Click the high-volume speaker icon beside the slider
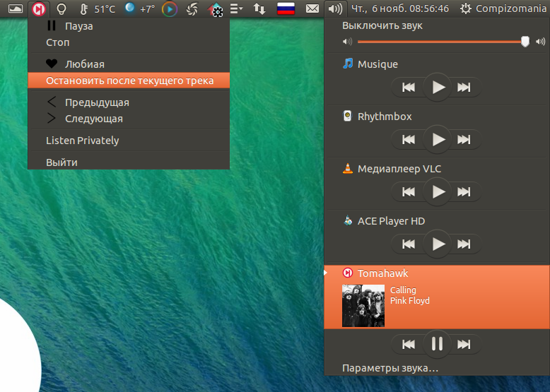The width and height of the screenshot is (550, 392). pyautogui.click(x=541, y=42)
